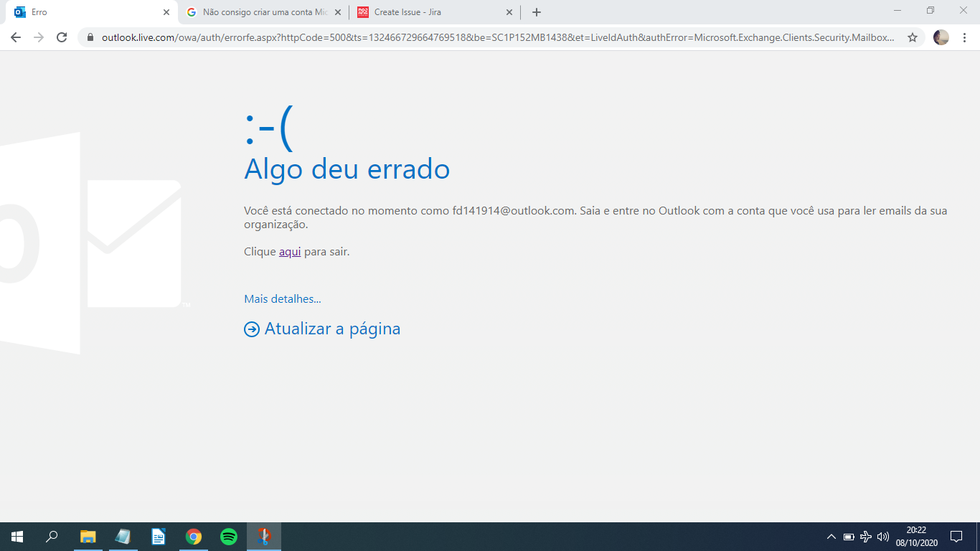Click the airplane mode network icon
This screenshot has height=551, width=980.
866,537
